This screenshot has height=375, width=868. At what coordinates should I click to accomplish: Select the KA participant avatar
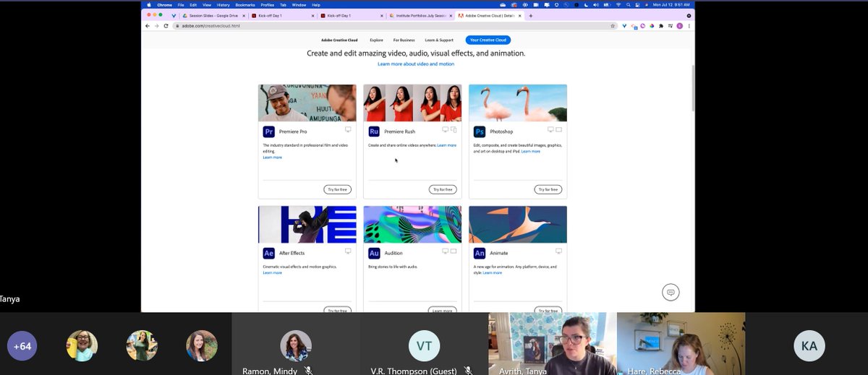[x=809, y=346]
